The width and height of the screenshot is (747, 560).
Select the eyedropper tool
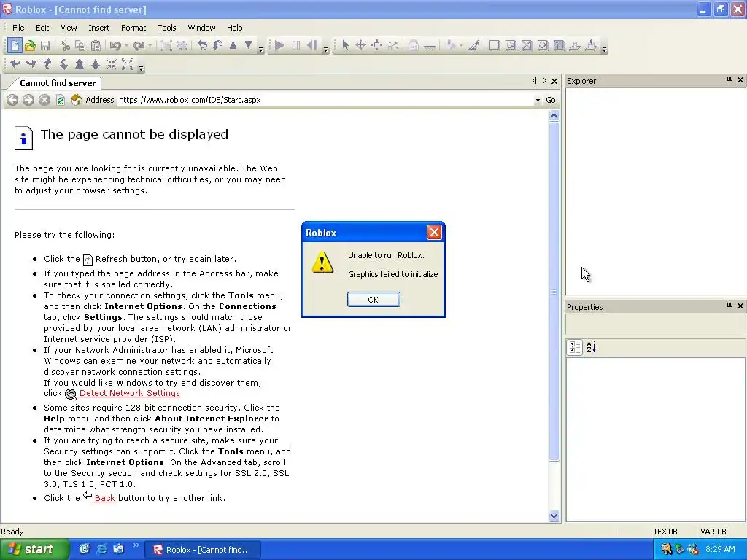[x=474, y=46]
